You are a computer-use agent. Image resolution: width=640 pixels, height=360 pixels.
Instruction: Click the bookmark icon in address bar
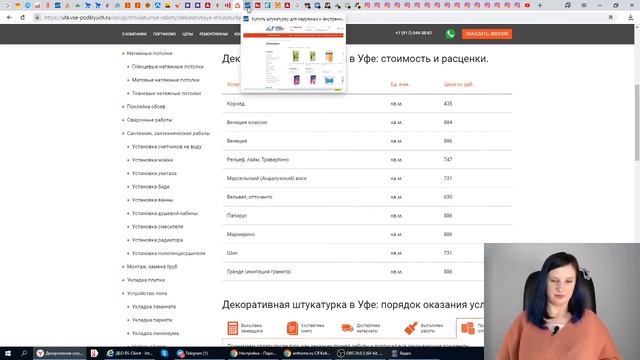tap(610, 18)
